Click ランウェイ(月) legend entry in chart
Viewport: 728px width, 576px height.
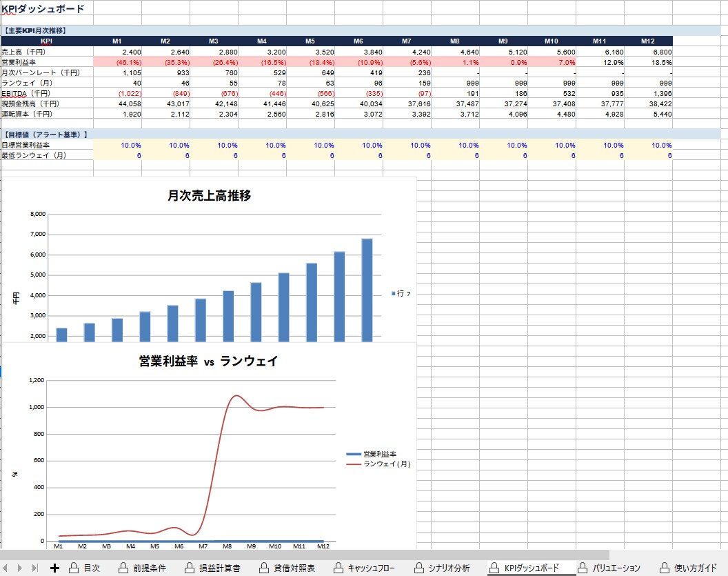[x=378, y=464]
